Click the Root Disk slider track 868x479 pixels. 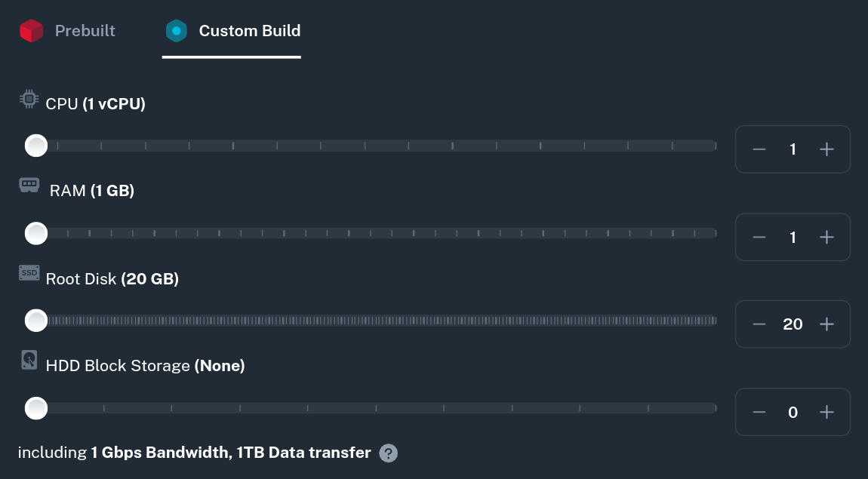377,321
